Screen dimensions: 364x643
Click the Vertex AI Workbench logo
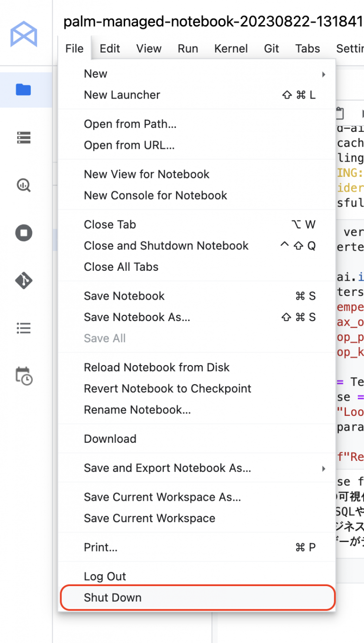coord(24,34)
